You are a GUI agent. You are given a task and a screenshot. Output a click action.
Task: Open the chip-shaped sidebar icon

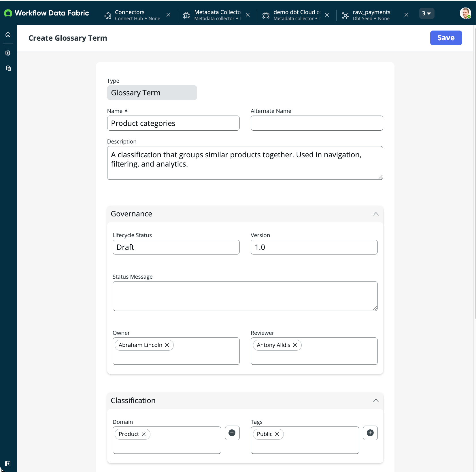click(x=8, y=53)
